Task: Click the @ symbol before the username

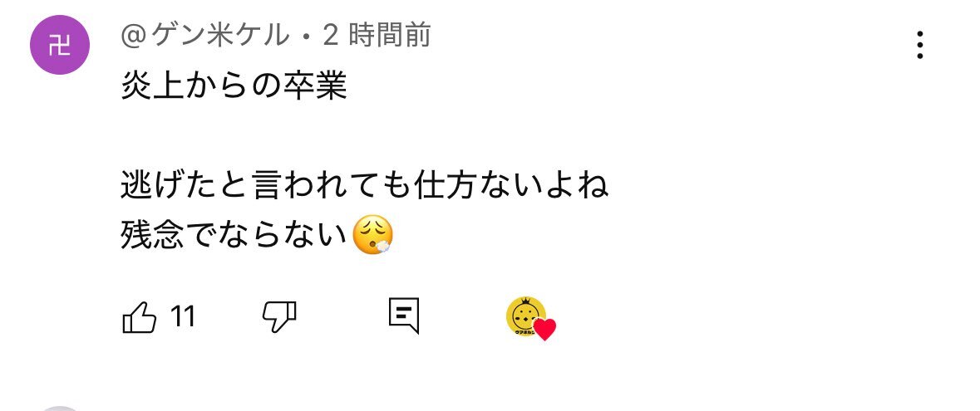Action: click(x=134, y=37)
